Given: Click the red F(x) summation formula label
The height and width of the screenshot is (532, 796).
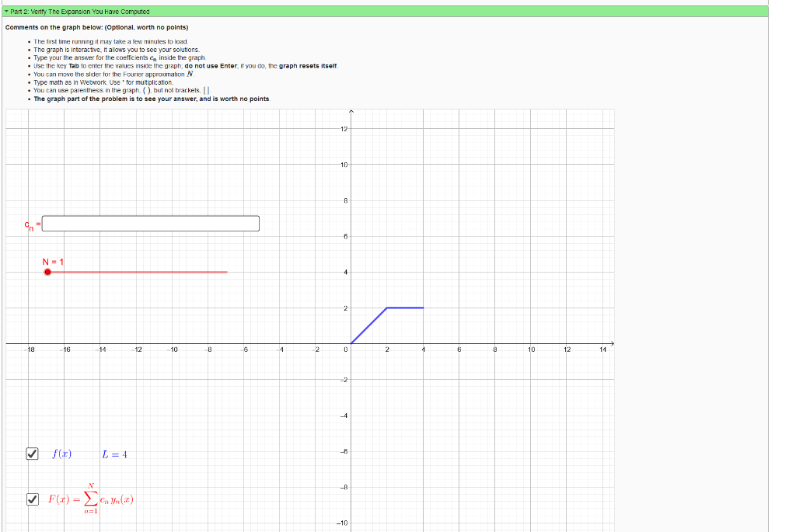Looking at the screenshot, I should (x=91, y=499).
